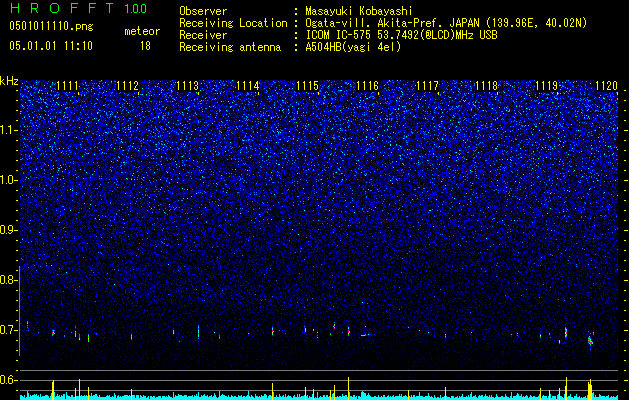The width and height of the screenshot is (629, 400).
Task: Click time marker 1117
Action: click(x=428, y=86)
